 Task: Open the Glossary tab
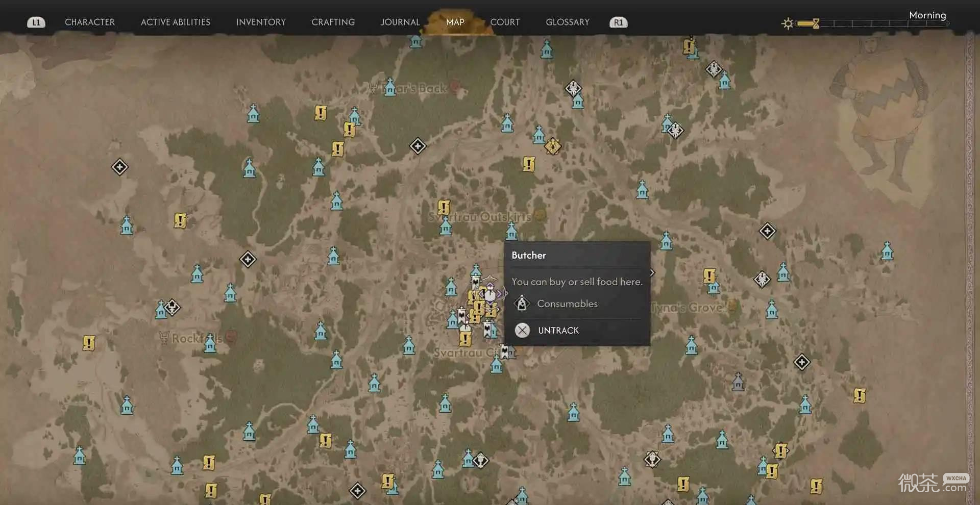568,22
